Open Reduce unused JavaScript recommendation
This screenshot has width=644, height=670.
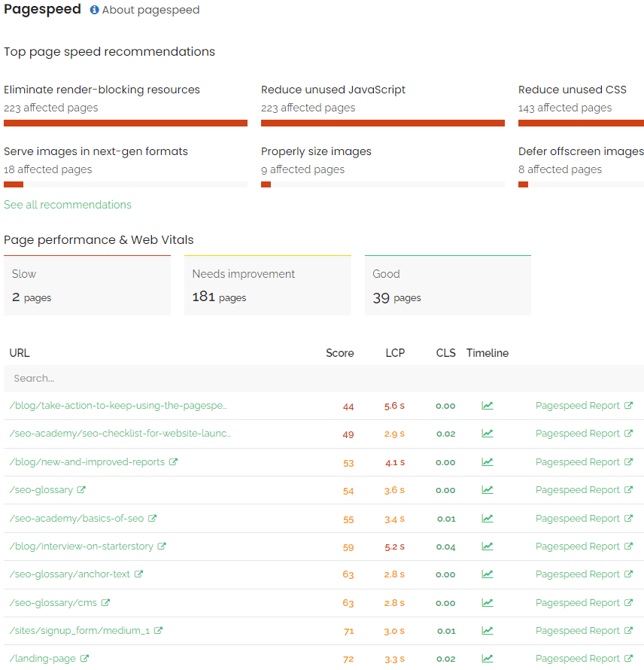[333, 90]
